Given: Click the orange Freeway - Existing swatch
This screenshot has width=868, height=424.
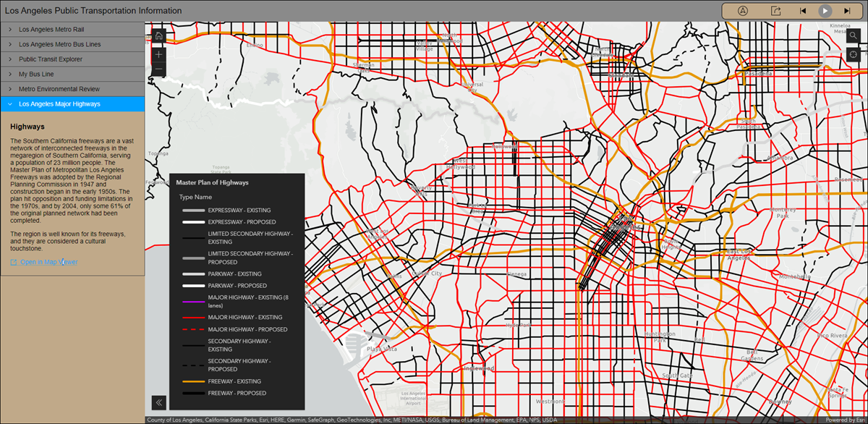Looking at the screenshot, I should [x=193, y=381].
